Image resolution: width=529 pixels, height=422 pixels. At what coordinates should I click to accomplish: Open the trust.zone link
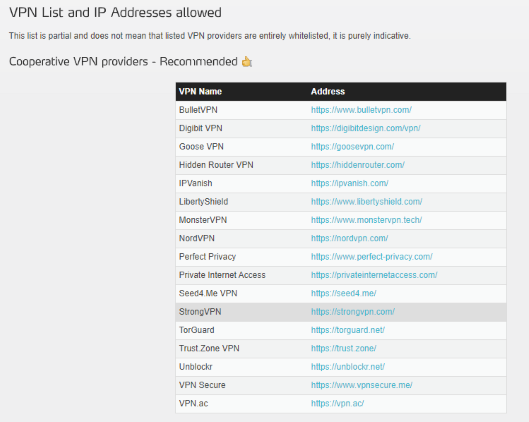click(343, 348)
